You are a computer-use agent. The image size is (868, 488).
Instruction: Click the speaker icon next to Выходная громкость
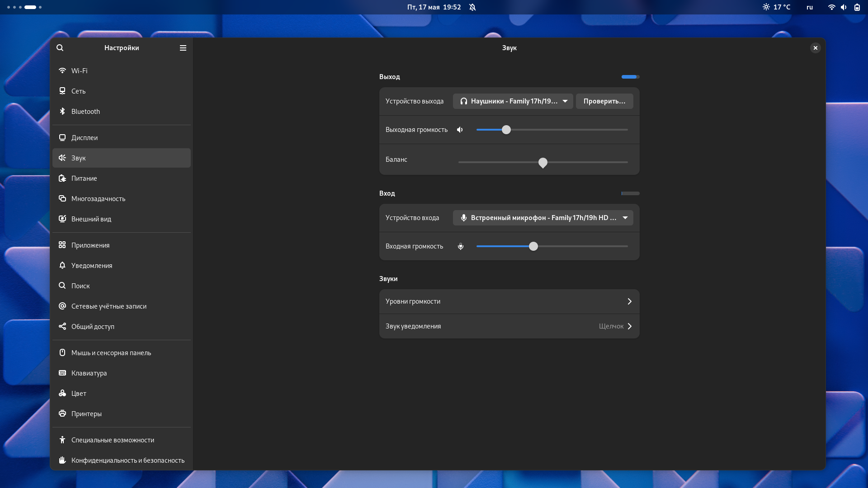point(460,129)
